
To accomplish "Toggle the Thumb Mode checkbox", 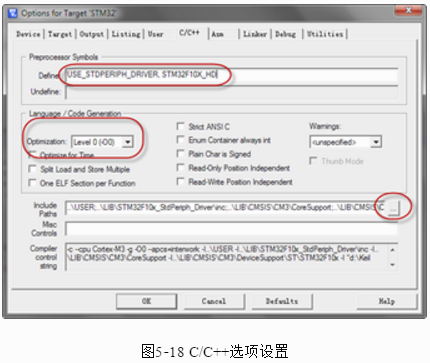I will [313, 161].
